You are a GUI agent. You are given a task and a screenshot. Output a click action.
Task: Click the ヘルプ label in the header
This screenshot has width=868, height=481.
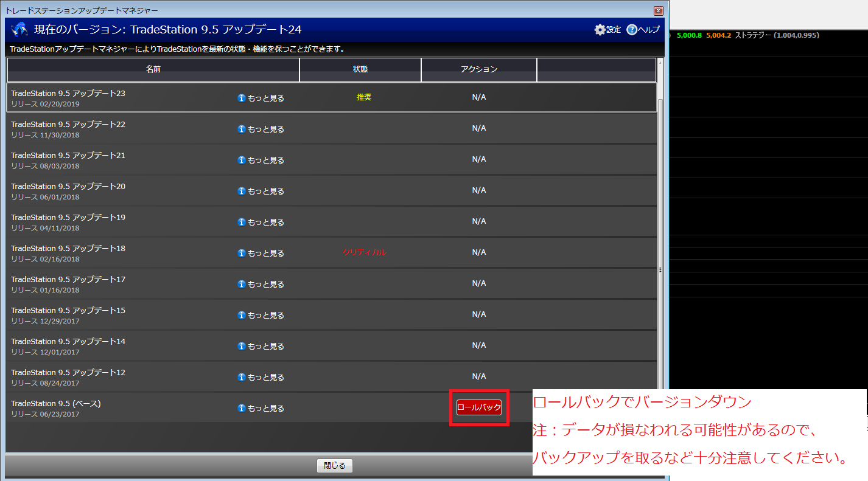point(649,30)
